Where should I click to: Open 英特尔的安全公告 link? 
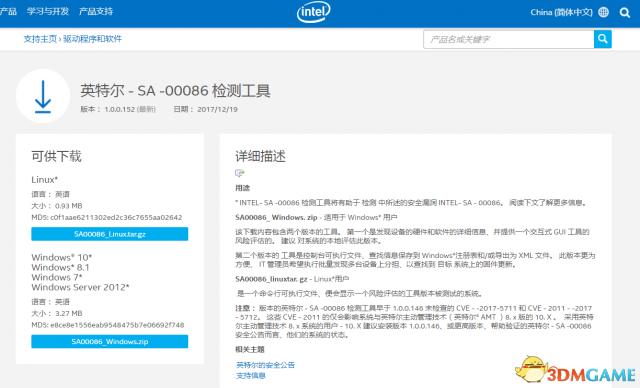pyautogui.click(x=265, y=365)
